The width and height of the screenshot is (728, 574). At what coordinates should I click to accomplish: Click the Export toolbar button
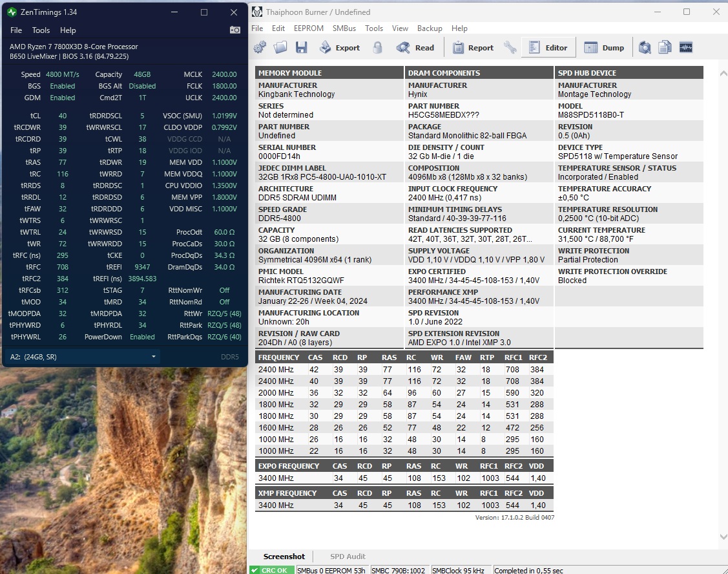tap(340, 47)
